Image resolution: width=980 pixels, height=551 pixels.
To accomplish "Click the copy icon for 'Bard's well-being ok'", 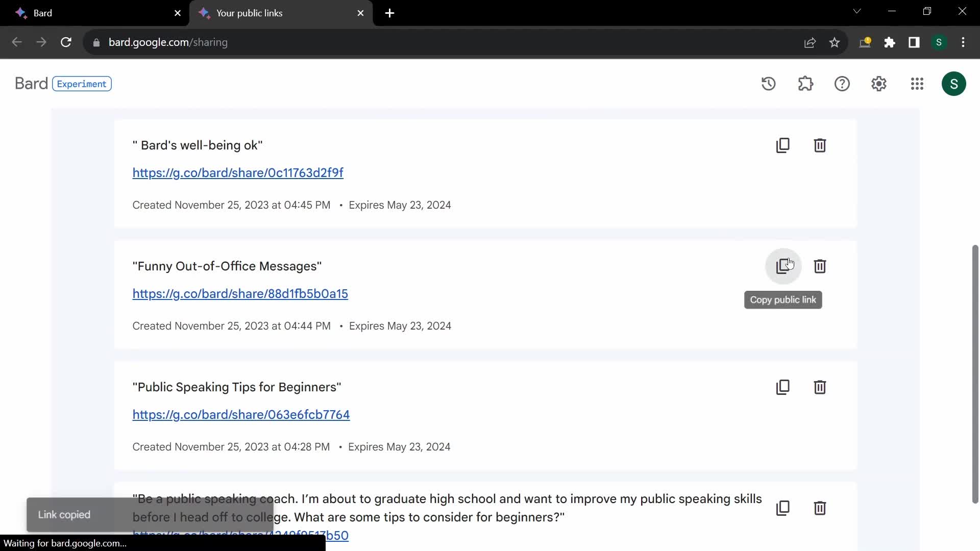I will (783, 145).
